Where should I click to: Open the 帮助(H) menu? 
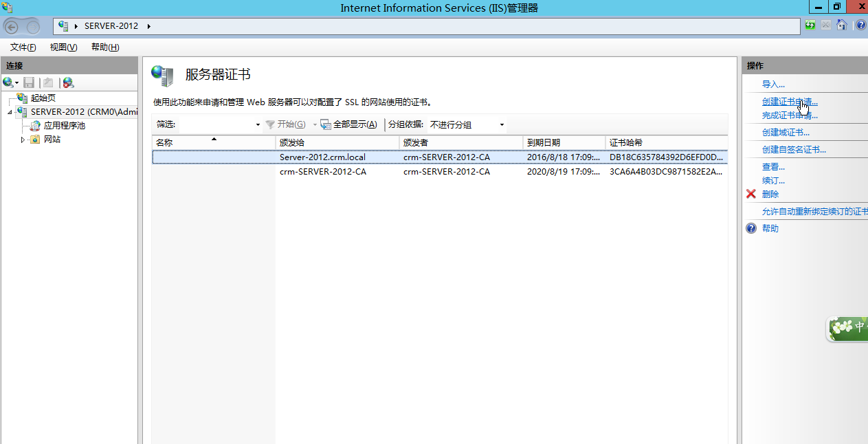click(105, 47)
